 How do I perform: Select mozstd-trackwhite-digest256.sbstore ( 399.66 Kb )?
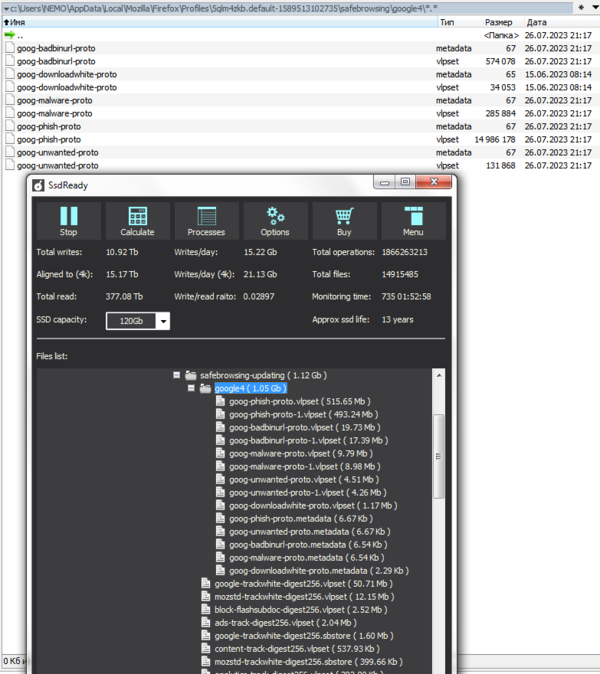[x=309, y=662]
